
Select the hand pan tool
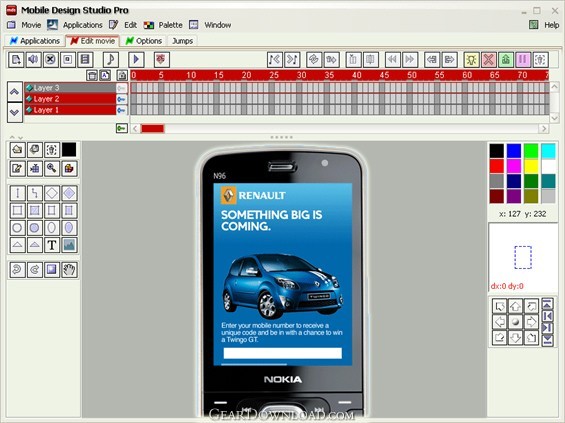(x=69, y=270)
